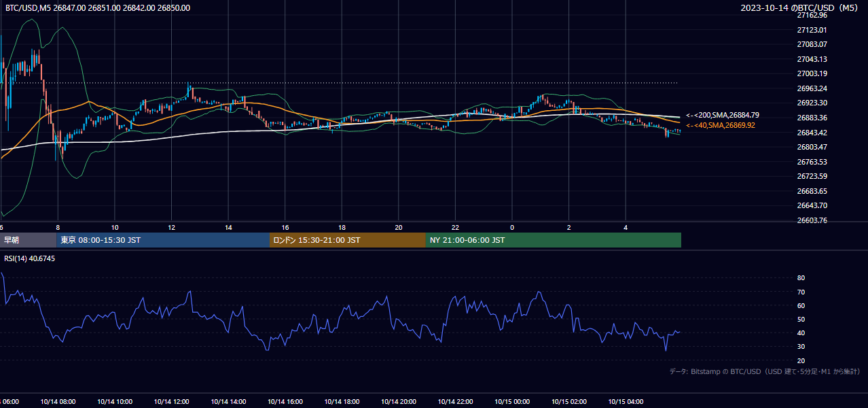Click price axis label 26883.36
868x408 pixels.
pos(812,118)
